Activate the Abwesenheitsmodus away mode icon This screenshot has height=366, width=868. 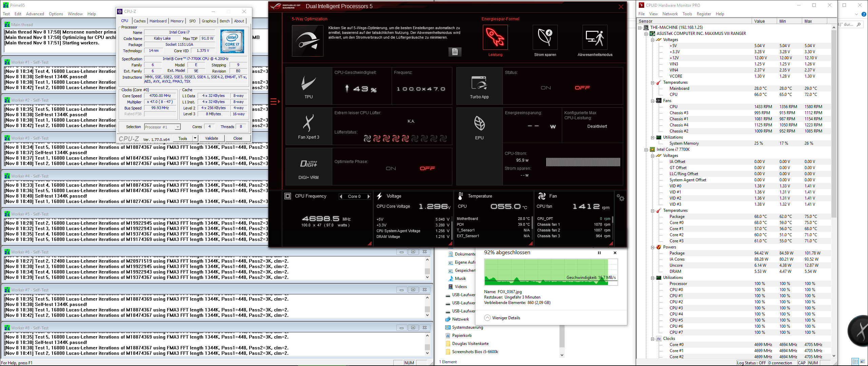pyautogui.click(x=595, y=38)
